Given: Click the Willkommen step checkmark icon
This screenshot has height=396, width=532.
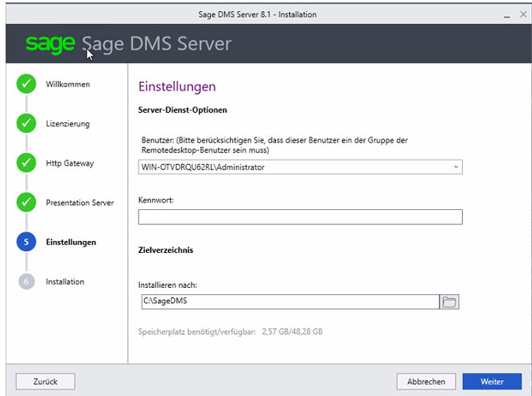Looking at the screenshot, I should click(26, 84).
